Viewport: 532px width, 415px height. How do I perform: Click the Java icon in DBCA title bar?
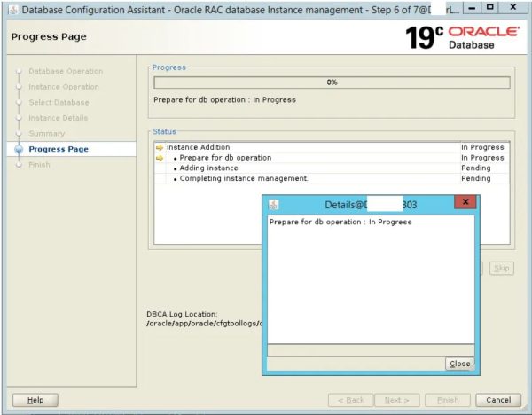click(x=9, y=8)
